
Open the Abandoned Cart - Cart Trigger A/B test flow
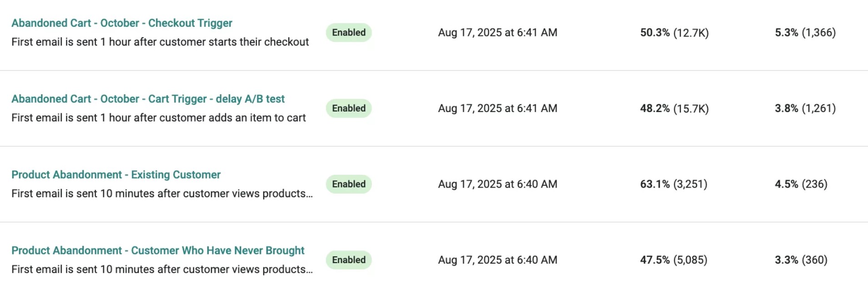[x=148, y=98]
